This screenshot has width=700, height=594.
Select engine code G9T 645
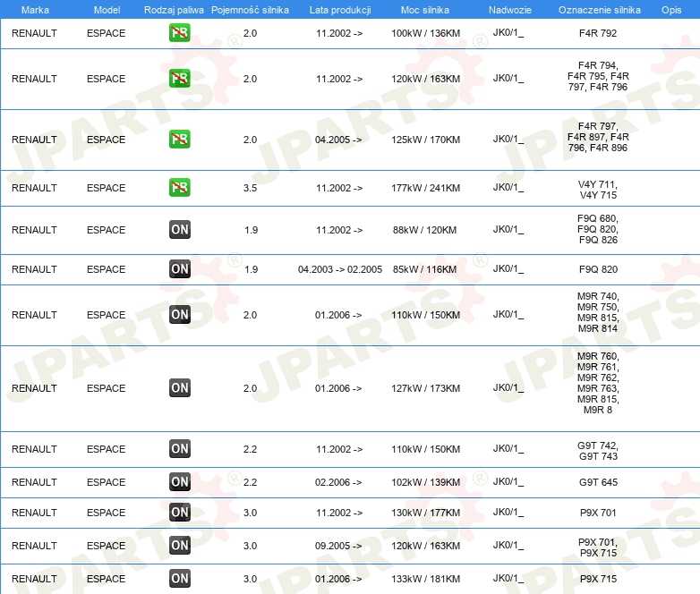pos(598,482)
